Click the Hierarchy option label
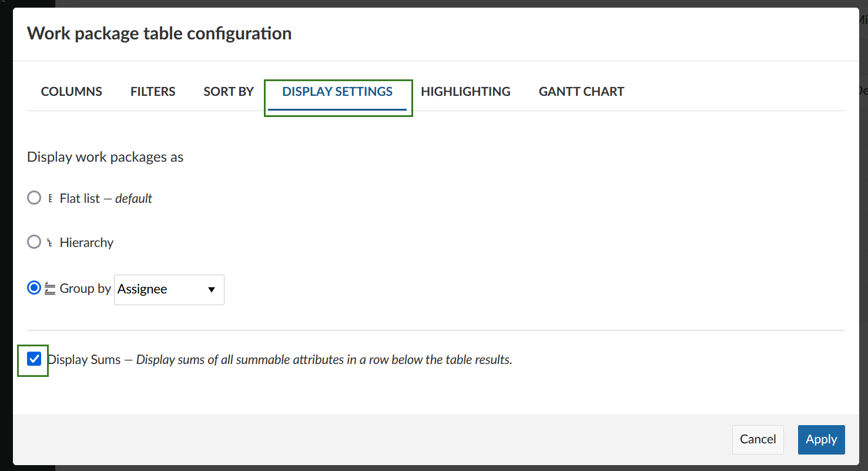868x471 pixels. pos(86,243)
